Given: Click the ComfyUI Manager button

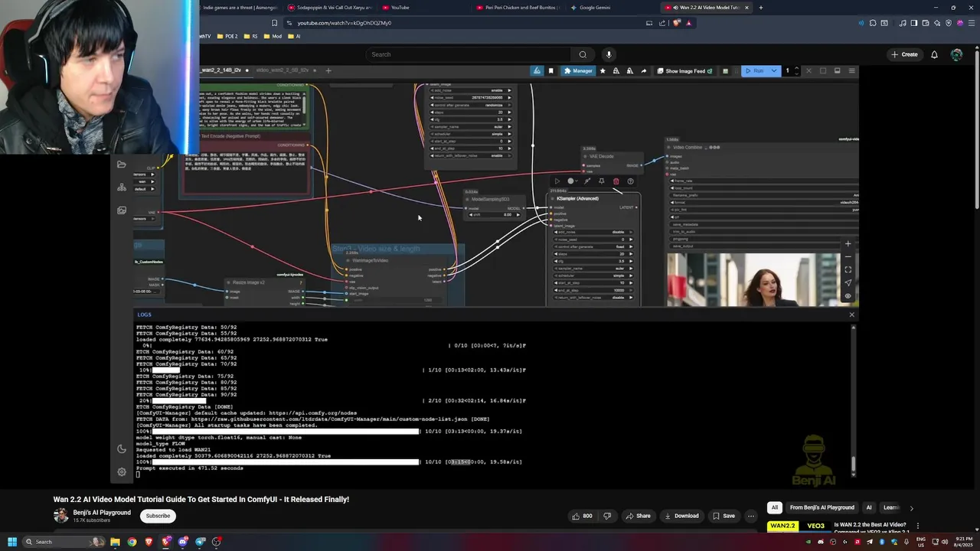Looking at the screenshot, I should coord(578,71).
